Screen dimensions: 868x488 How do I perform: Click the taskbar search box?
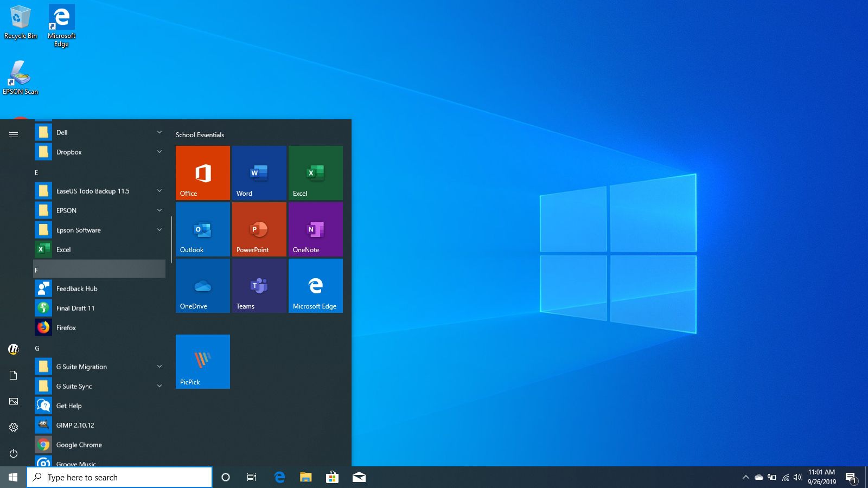coord(119,477)
